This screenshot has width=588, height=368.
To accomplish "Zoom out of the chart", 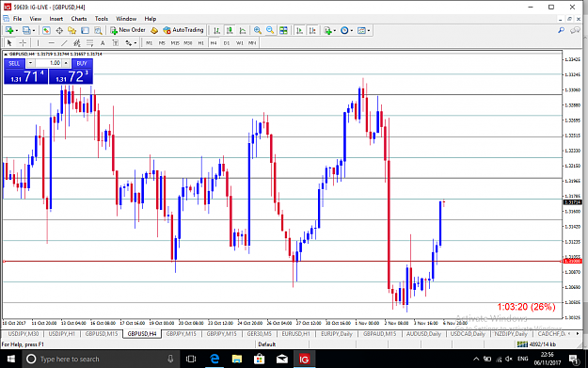I will pyautogui.click(x=270, y=30).
